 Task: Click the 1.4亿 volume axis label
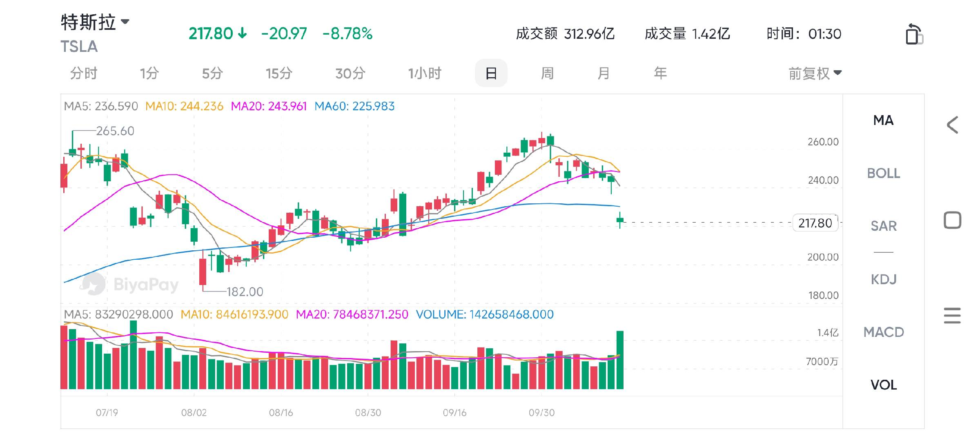click(828, 333)
